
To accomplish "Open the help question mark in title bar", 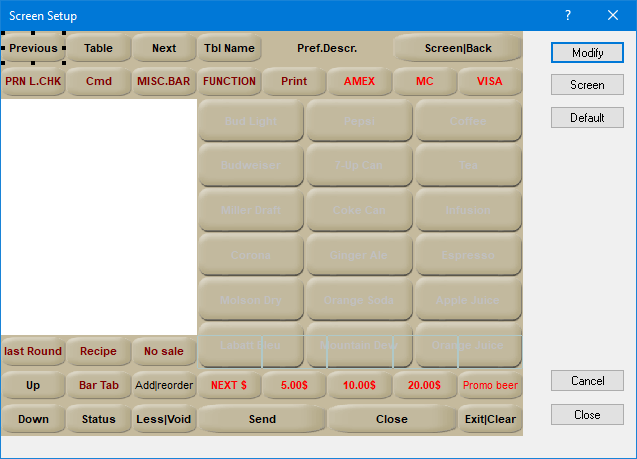I will [568, 15].
